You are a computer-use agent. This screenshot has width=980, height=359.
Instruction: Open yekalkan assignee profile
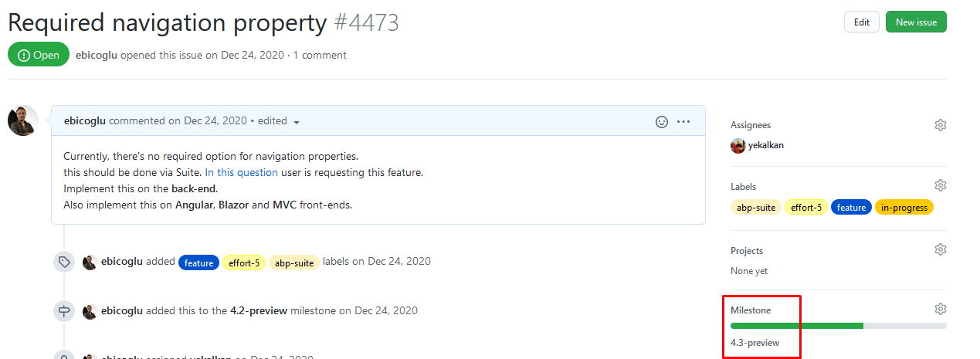pos(765,145)
